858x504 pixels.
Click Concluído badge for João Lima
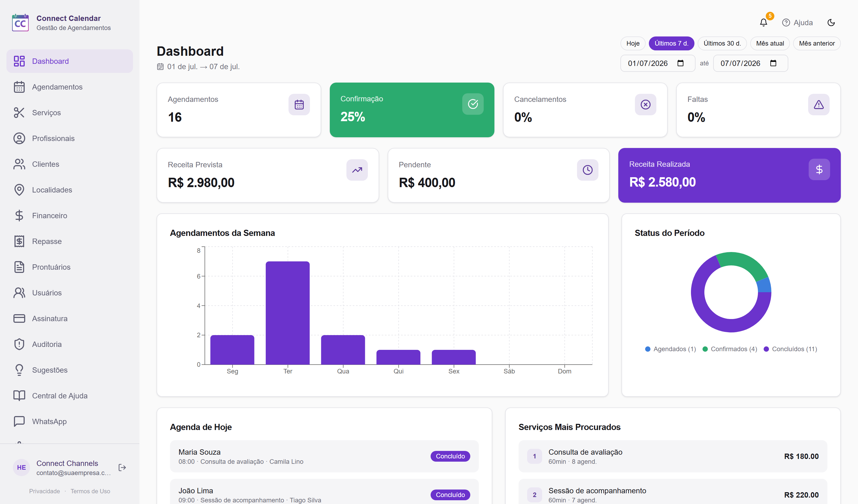pyautogui.click(x=450, y=495)
